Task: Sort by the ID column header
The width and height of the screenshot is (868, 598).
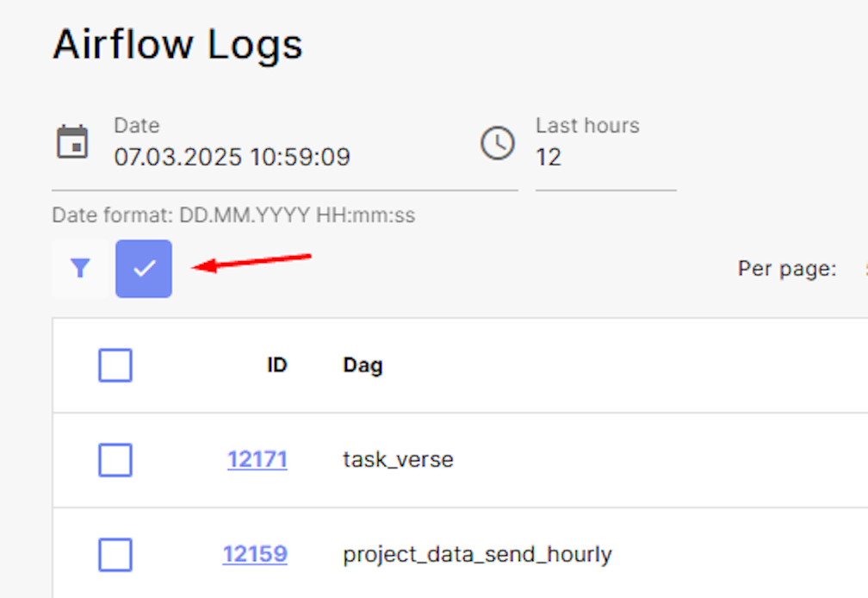Action: click(276, 364)
